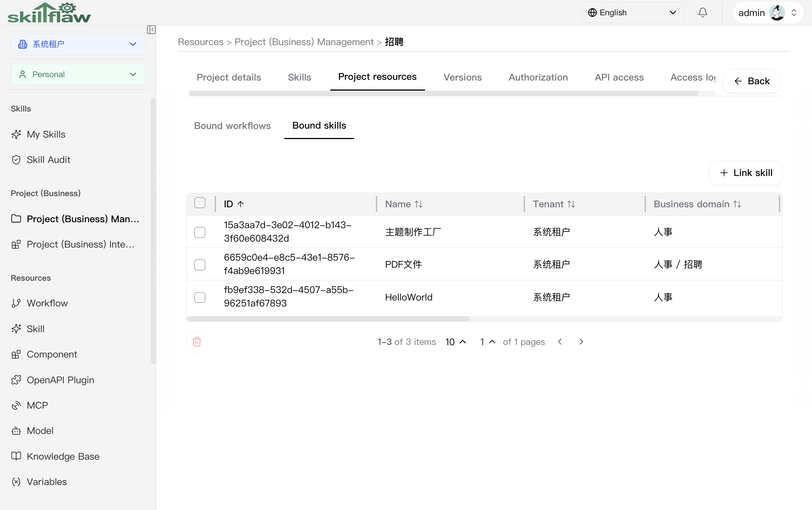Click the Project Integration blocks icon
The height and width of the screenshot is (510, 812).
tap(16, 245)
